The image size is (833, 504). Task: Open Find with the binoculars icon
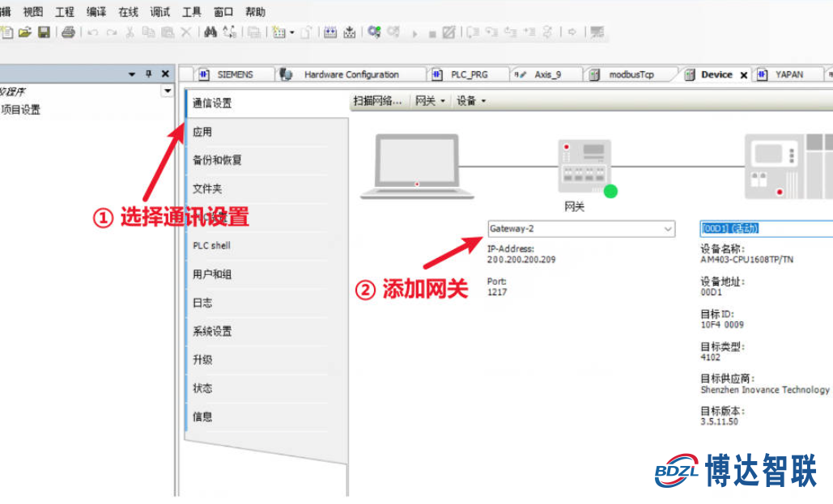coord(210,32)
